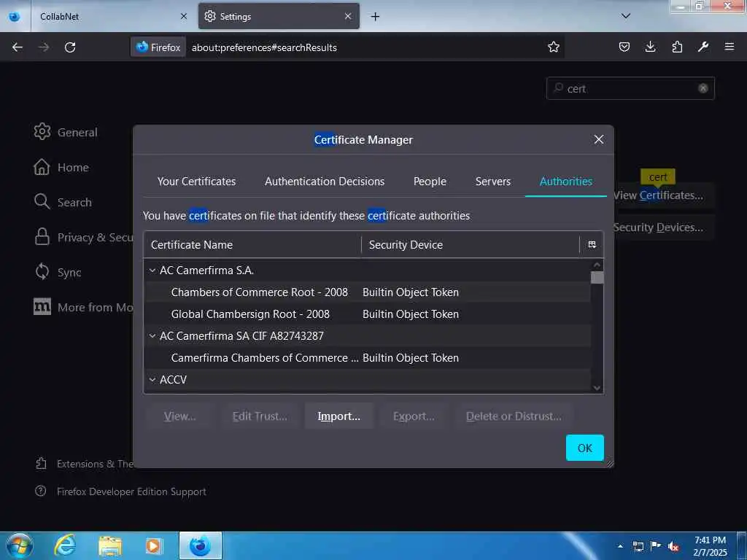Close the Settings tab

[x=348, y=16]
